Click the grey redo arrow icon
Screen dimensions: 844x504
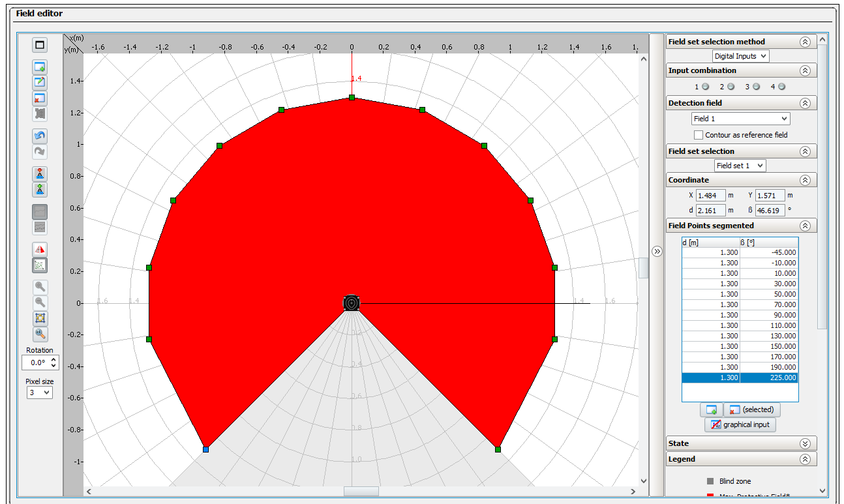pos(40,152)
